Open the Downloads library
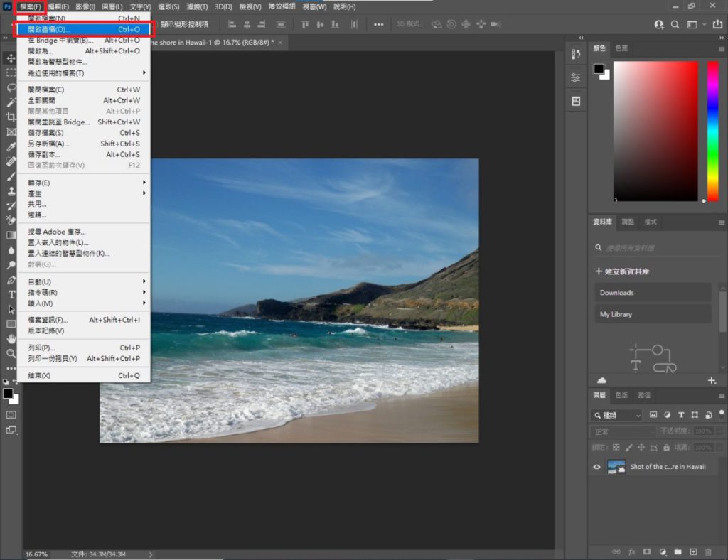This screenshot has height=560, width=728. tap(653, 292)
